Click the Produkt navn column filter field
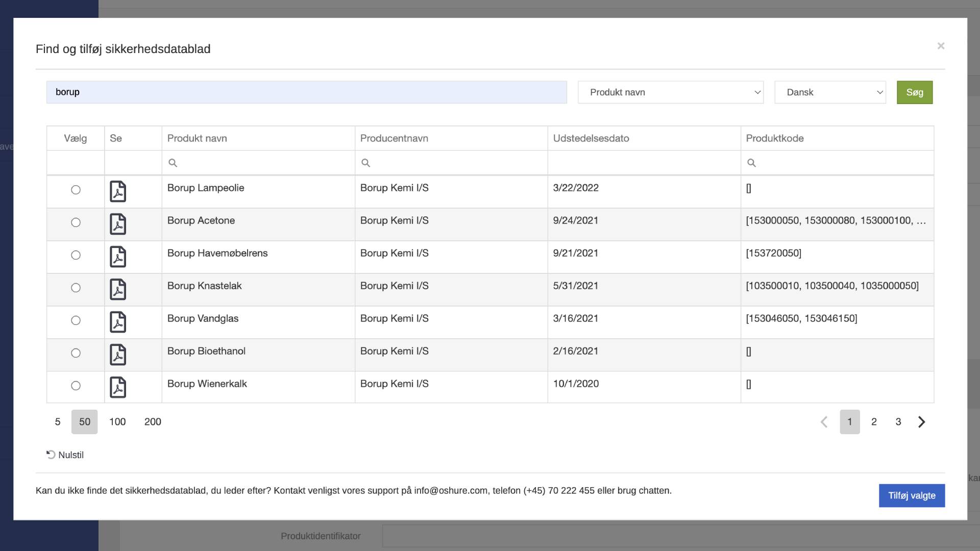Image resolution: width=980 pixels, height=551 pixels. click(x=258, y=163)
